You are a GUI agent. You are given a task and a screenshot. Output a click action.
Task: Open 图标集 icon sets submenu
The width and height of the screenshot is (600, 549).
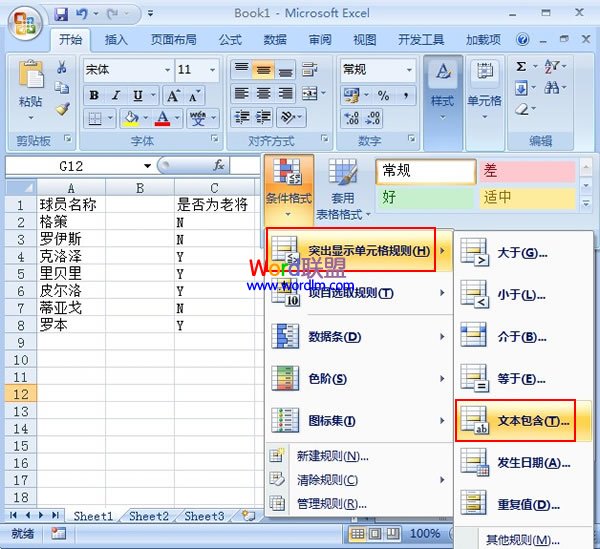pyautogui.click(x=359, y=421)
